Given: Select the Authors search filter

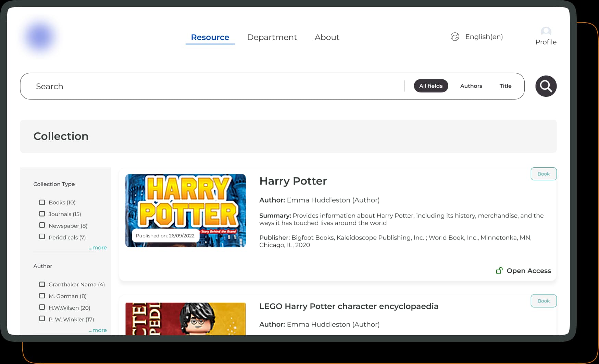Looking at the screenshot, I should (x=471, y=86).
